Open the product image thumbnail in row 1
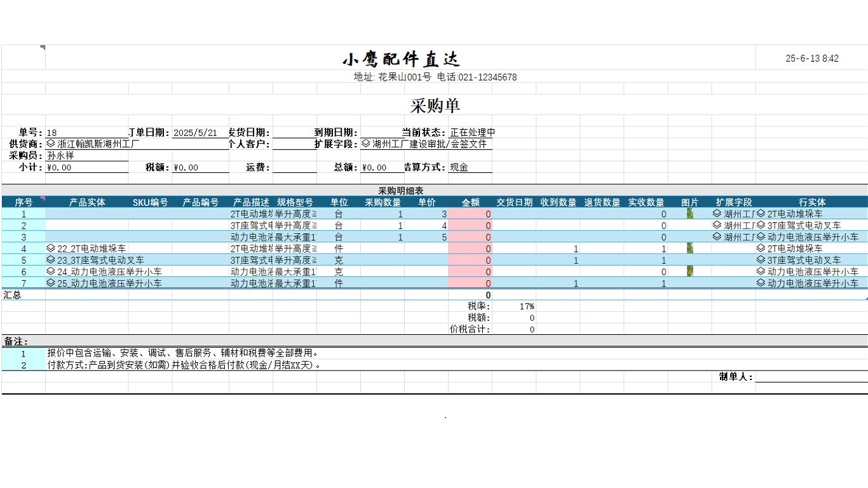The height and width of the screenshot is (488, 868). coord(689,214)
